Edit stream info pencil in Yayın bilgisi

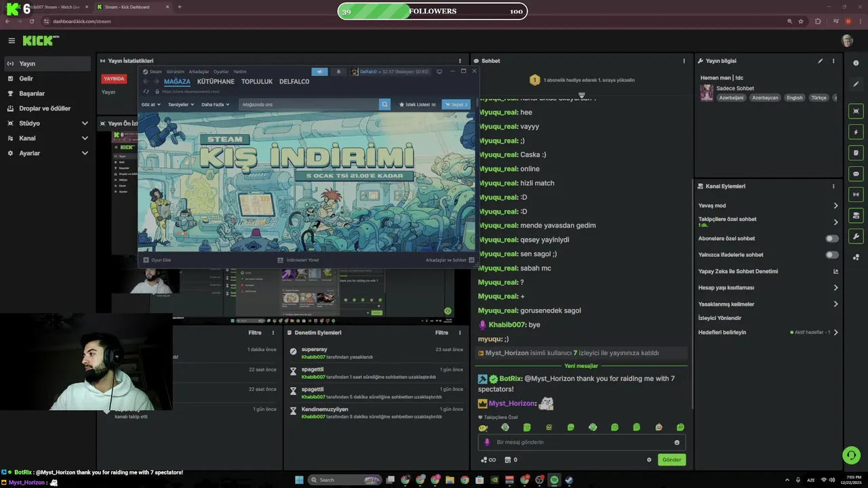click(820, 61)
